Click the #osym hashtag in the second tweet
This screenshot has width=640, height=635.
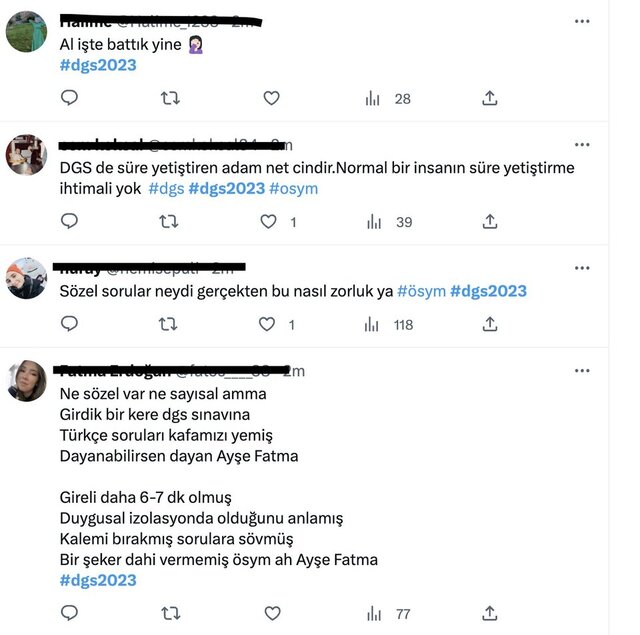pos(293,188)
